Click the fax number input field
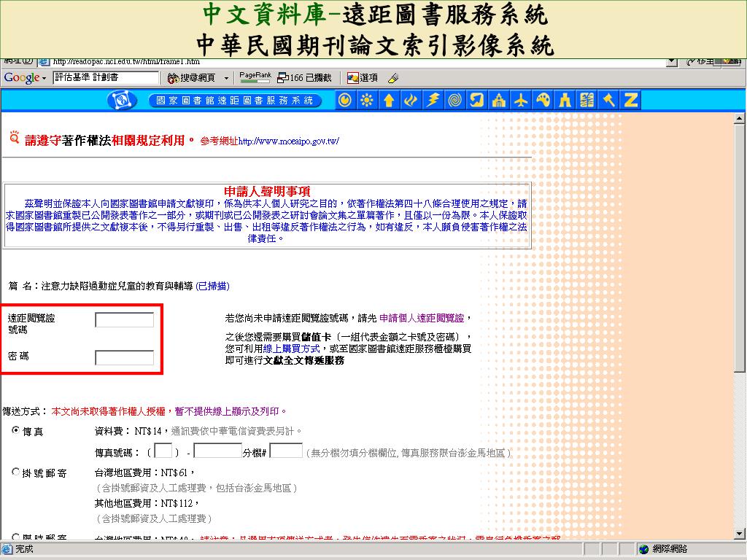Image resolution: width=747 pixels, height=560 pixels. pos(217,451)
